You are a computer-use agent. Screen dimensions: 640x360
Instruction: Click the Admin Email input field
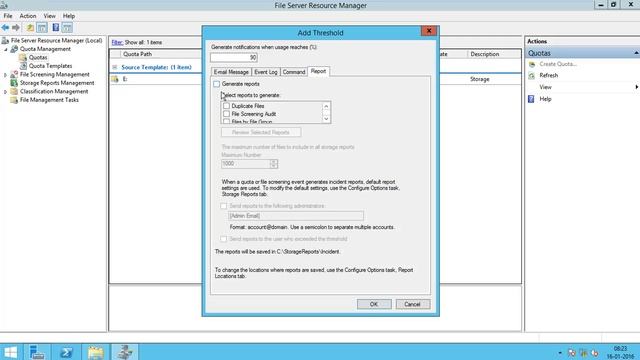[296, 216]
